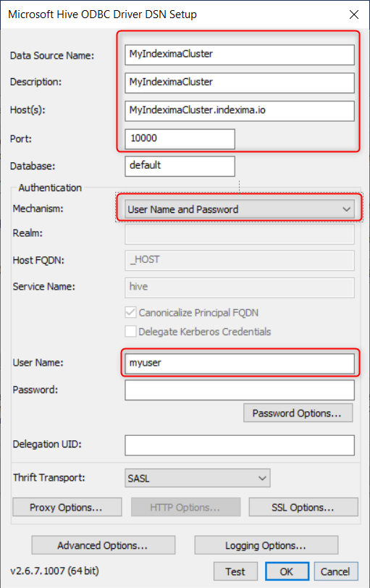Open Password Options

pyautogui.click(x=298, y=413)
